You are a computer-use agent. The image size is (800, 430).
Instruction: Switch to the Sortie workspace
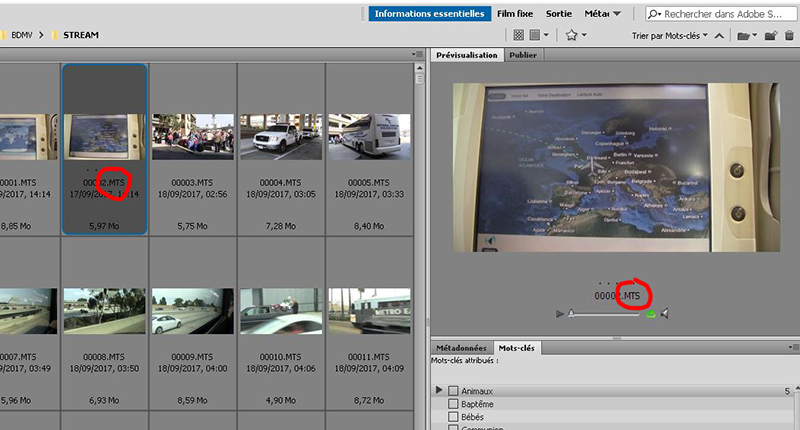coord(559,14)
